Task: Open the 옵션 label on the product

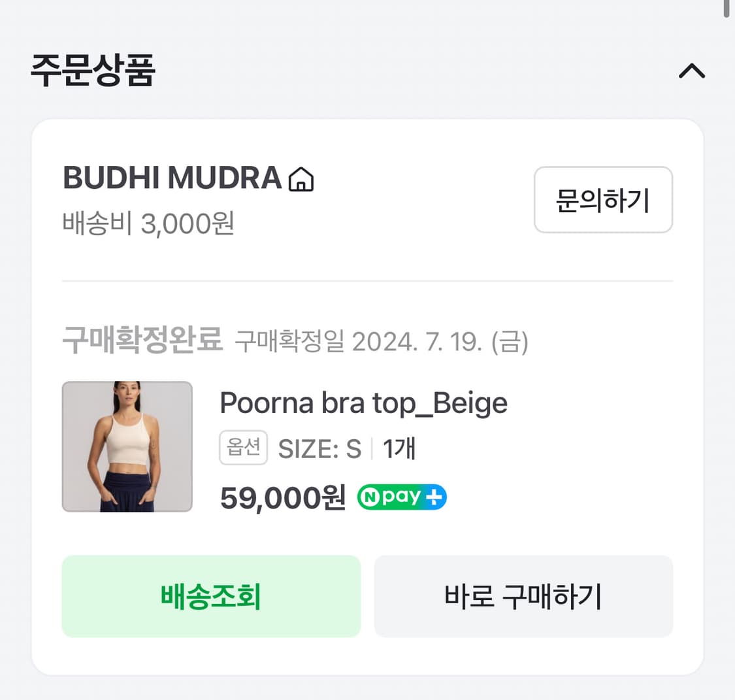Action: (x=243, y=447)
